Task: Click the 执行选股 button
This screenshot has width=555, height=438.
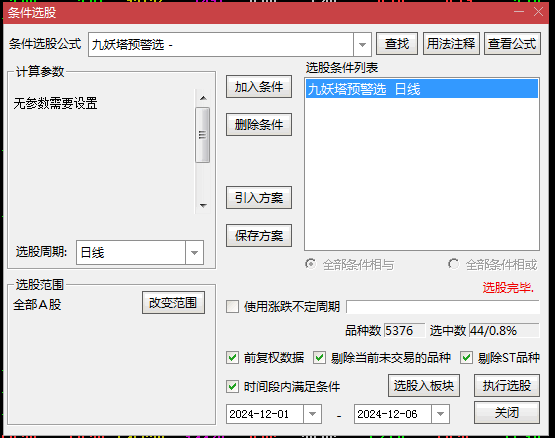Action: click(507, 386)
